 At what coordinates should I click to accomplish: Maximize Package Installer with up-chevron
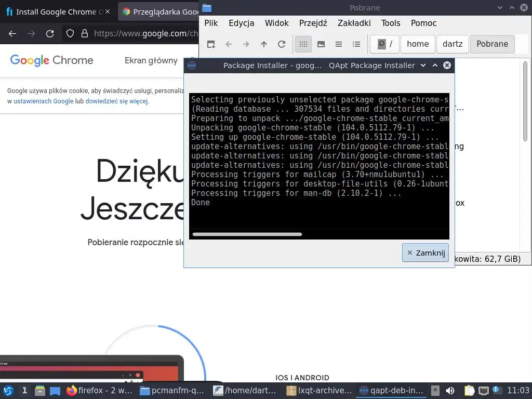[x=435, y=65]
